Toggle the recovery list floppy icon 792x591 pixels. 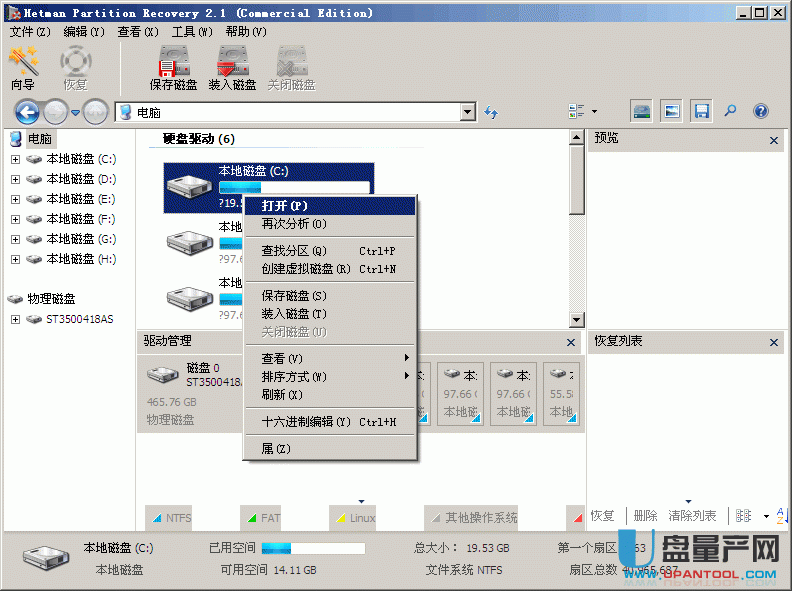[x=702, y=112]
